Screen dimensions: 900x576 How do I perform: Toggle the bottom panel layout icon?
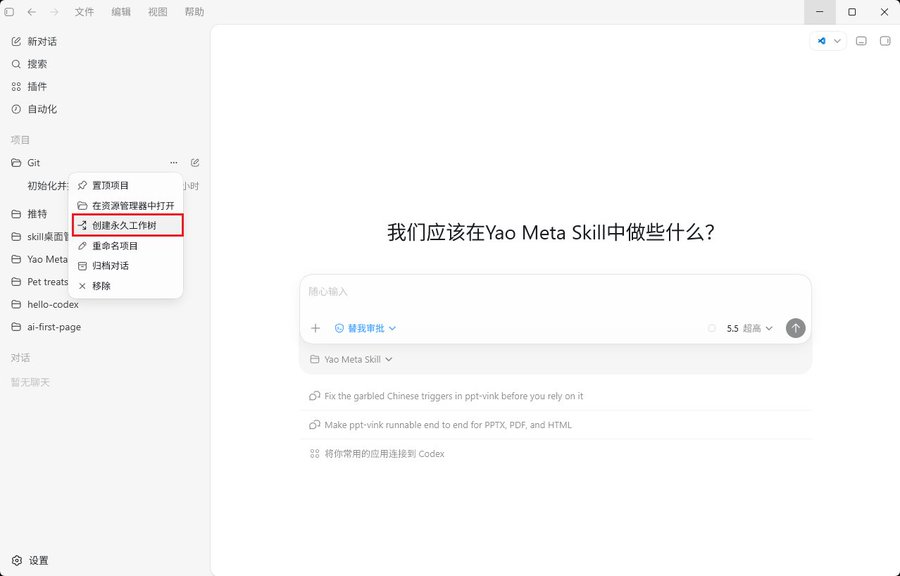tap(861, 41)
